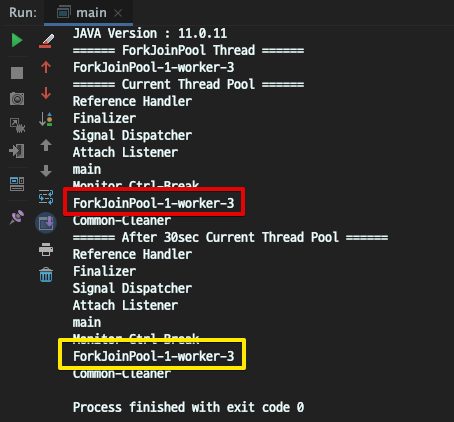Click the red-boxed ForkJoinPool-1-worker-3 line
The height and width of the screenshot is (422, 454).
pos(154,203)
